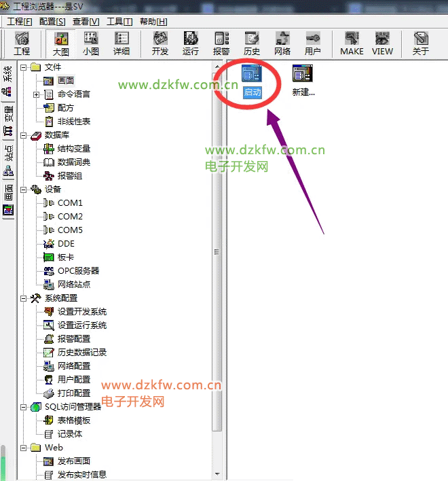The width and height of the screenshot is (448, 481).
Task: Click the 运行 (Run) toolbar icon
Action: pos(191,43)
